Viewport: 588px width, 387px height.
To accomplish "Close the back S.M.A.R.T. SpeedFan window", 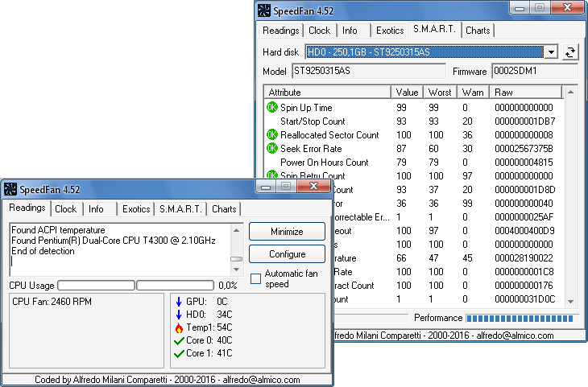I will click(567, 7).
